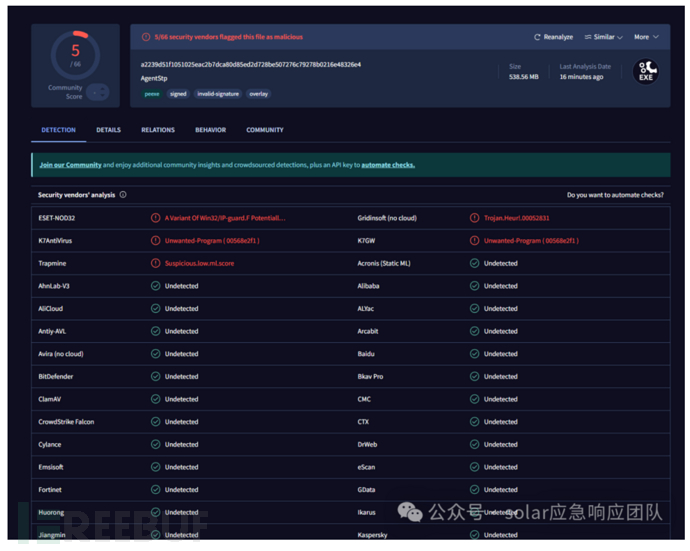Click the peexe tag
This screenshot has width=690, height=551.
click(x=152, y=94)
